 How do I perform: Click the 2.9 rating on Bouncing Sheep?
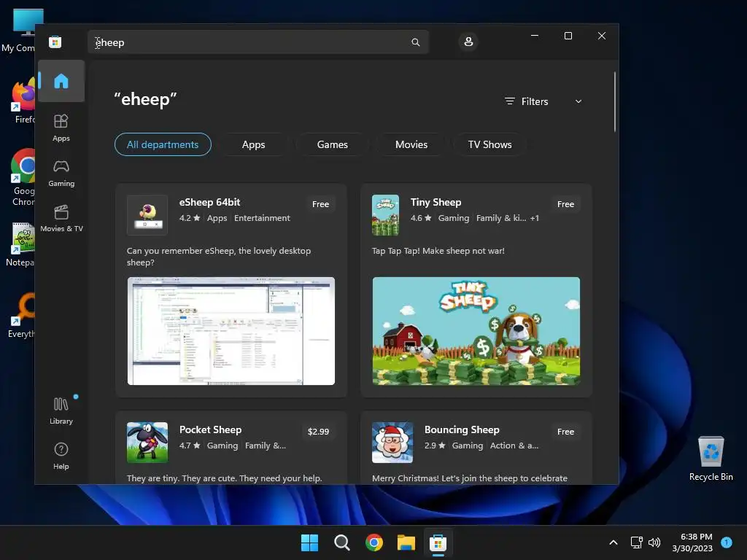click(x=435, y=446)
